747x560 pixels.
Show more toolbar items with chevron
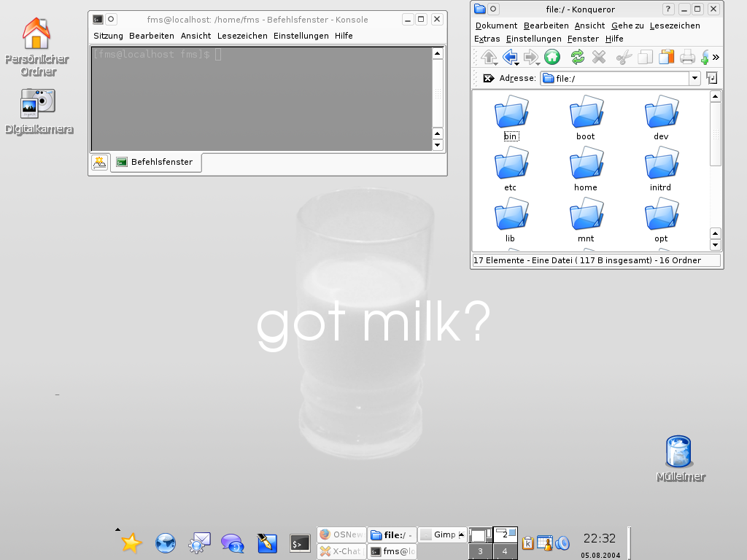pos(716,57)
